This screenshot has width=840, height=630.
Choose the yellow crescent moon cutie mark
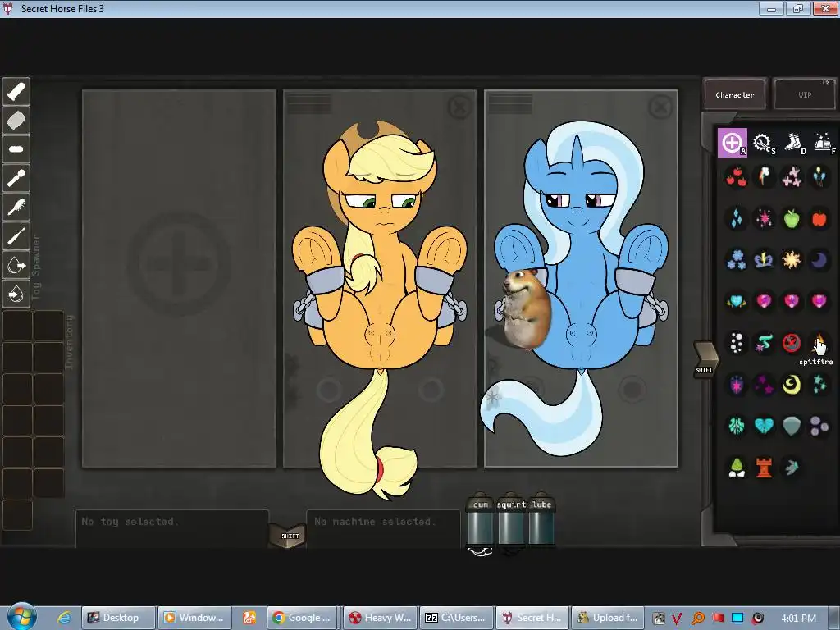(x=792, y=384)
